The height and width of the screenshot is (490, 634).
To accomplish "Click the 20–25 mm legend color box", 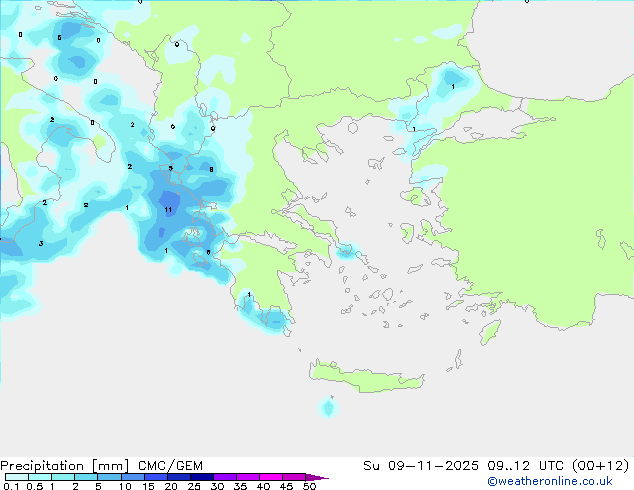I will point(178,477).
